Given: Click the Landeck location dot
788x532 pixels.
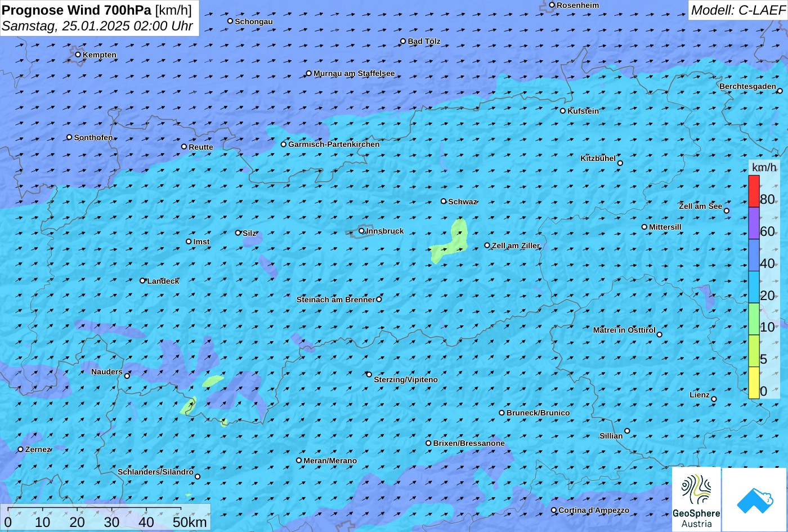Looking at the screenshot, I should pos(142,280).
